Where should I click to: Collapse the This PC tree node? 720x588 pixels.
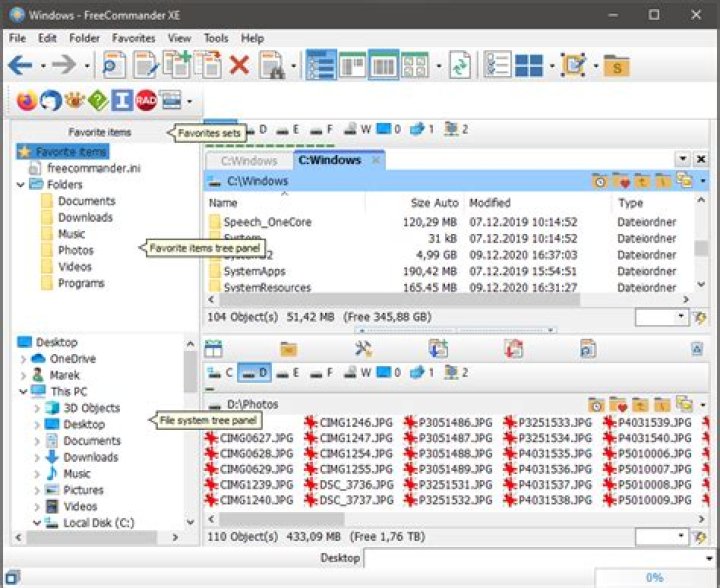click(23, 392)
